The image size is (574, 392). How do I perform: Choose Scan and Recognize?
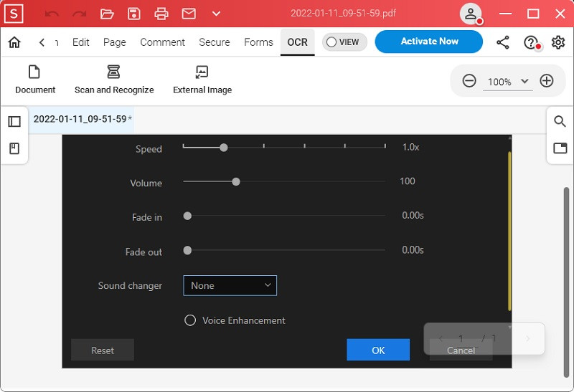[x=114, y=80]
